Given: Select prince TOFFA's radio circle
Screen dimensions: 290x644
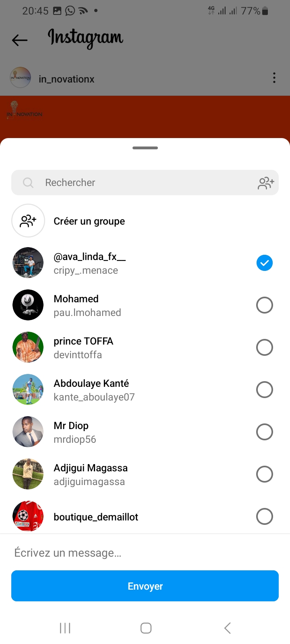Looking at the screenshot, I should (x=264, y=347).
